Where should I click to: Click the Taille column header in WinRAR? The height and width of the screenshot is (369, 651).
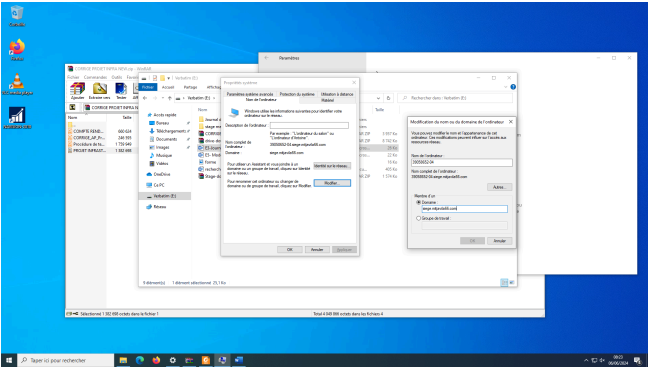click(x=127, y=117)
